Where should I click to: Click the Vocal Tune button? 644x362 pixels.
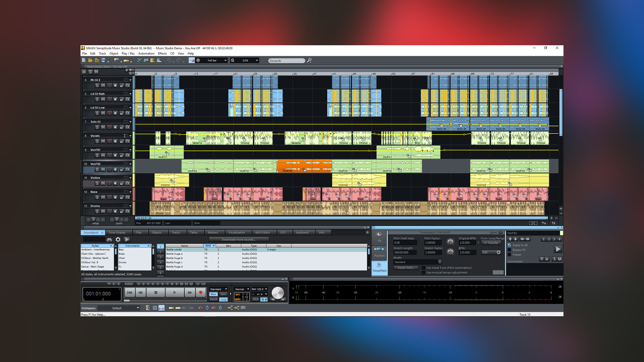click(406, 267)
